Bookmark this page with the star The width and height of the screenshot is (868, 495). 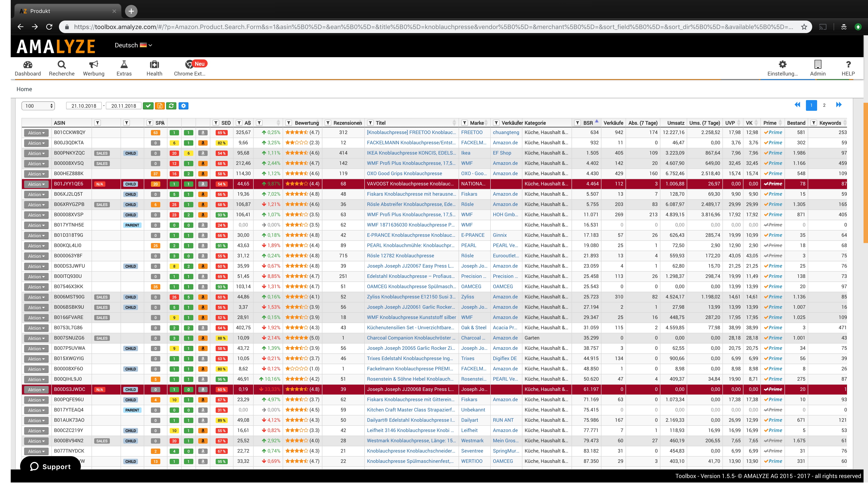(x=804, y=27)
